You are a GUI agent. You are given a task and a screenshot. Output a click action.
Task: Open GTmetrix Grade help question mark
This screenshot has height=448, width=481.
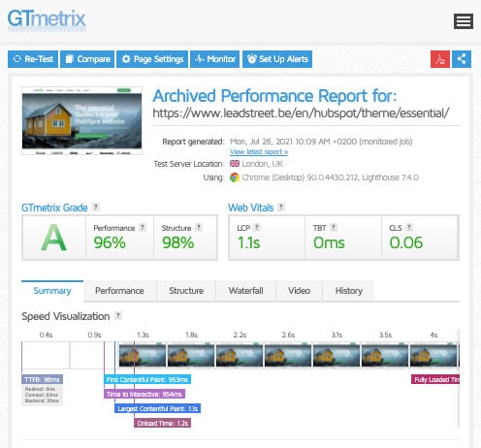96,207
